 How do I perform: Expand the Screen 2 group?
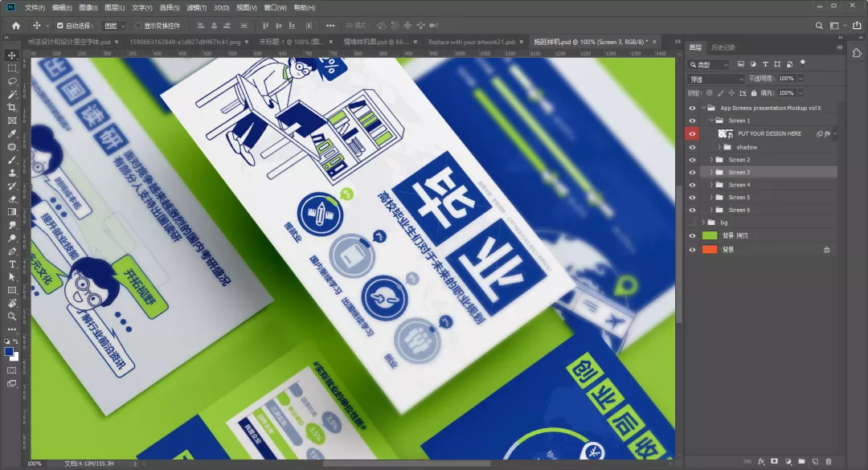[x=711, y=159]
